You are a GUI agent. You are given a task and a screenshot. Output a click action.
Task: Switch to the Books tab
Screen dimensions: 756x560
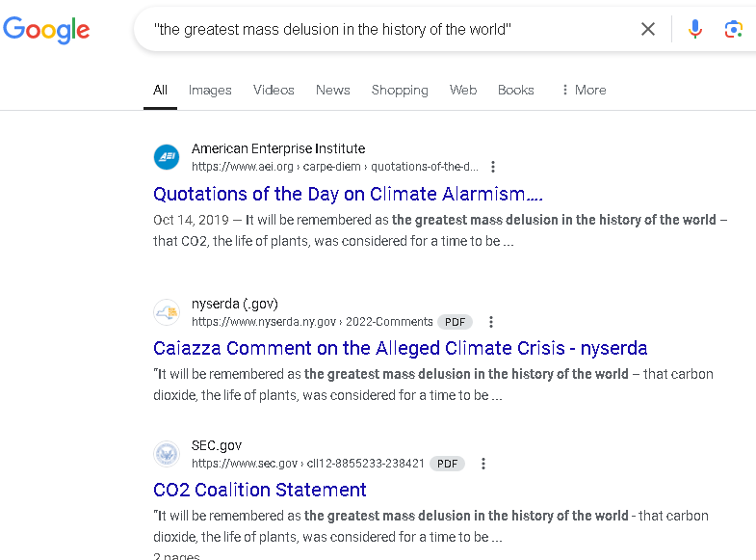point(515,91)
